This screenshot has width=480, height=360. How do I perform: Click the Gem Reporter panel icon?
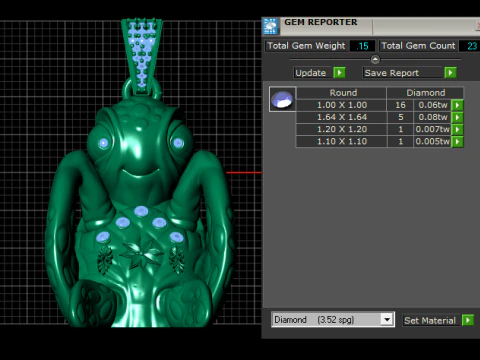(270, 26)
